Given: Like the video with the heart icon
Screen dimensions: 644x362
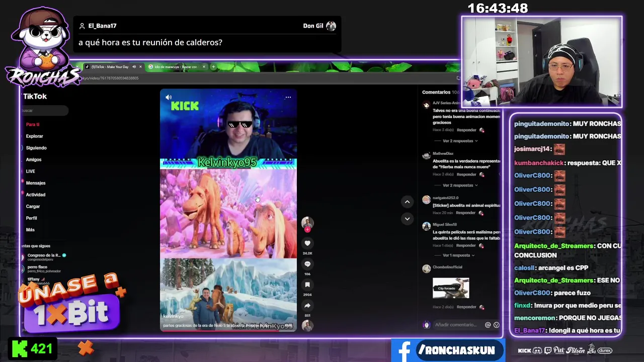Looking at the screenshot, I should pos(307,243).
